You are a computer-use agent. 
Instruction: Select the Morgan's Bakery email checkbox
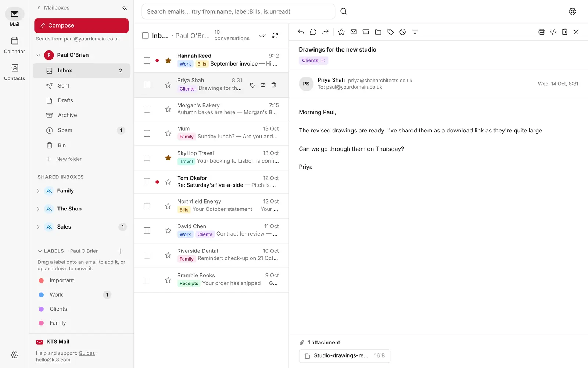click(147, 109)
